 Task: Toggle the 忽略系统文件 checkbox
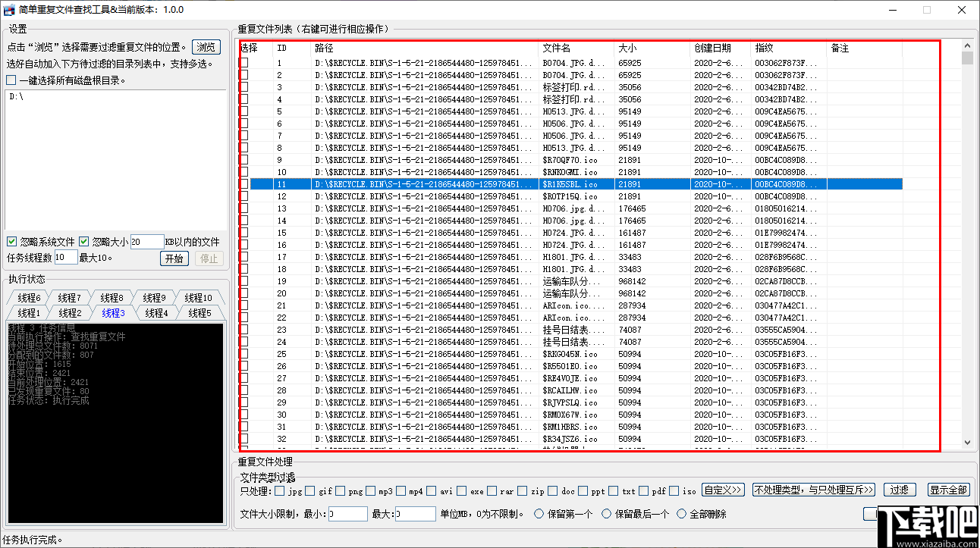(11, 242)
